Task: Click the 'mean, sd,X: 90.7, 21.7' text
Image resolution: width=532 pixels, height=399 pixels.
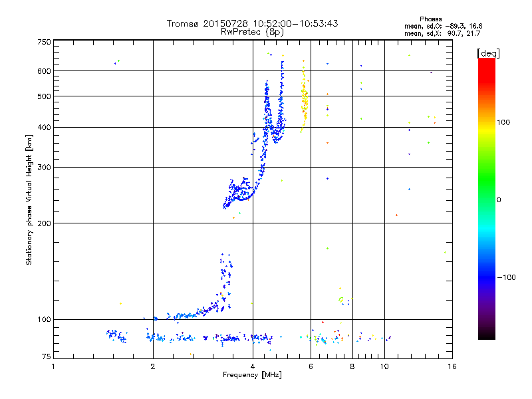Action: [442, 33]
